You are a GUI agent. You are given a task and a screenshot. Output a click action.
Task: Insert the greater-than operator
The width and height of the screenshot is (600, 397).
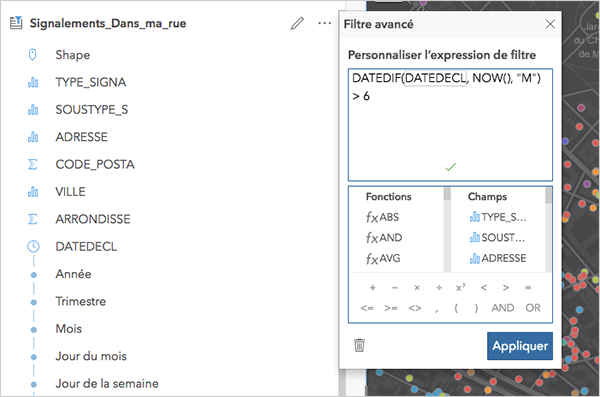pyautogui.click(x=506, y=288)
